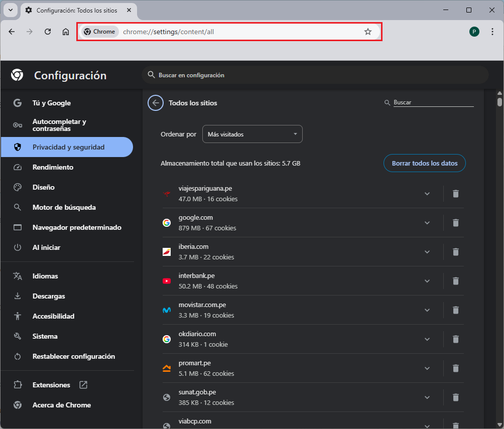The height and width of the screenshot is (429, 504).
Task: Click the interbank.pe site name
Action: tap(196, 276)
